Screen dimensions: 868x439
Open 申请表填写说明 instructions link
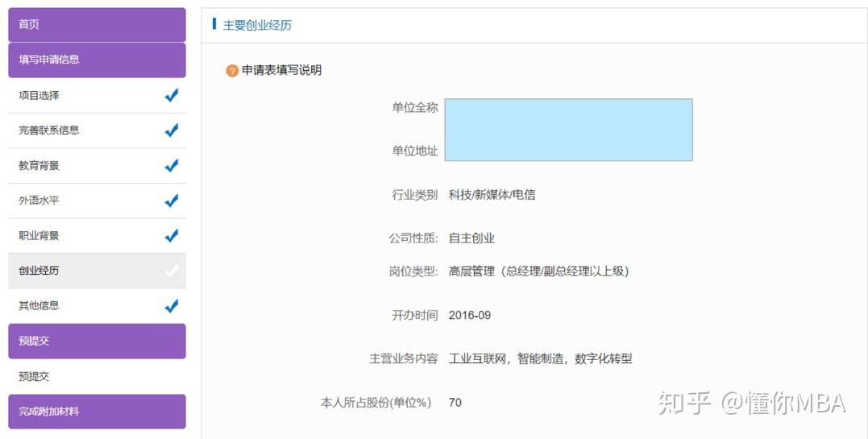pos(281,70)
